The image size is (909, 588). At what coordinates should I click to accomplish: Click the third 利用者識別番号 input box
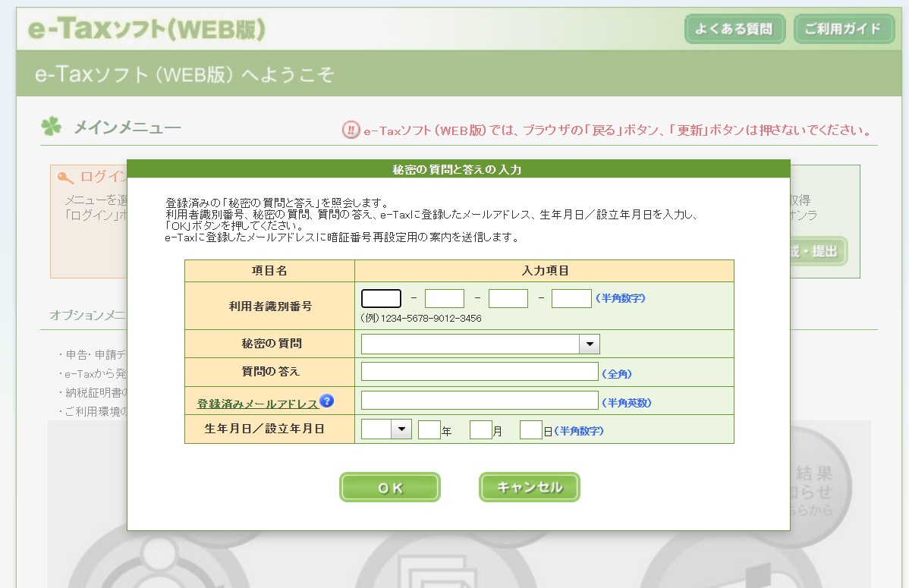click(508, 299)
